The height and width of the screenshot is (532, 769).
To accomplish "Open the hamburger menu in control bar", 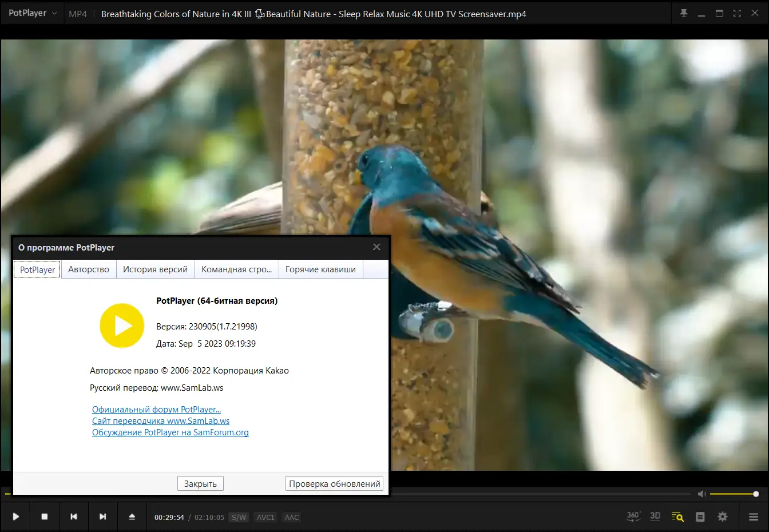I will coord(754,517).
